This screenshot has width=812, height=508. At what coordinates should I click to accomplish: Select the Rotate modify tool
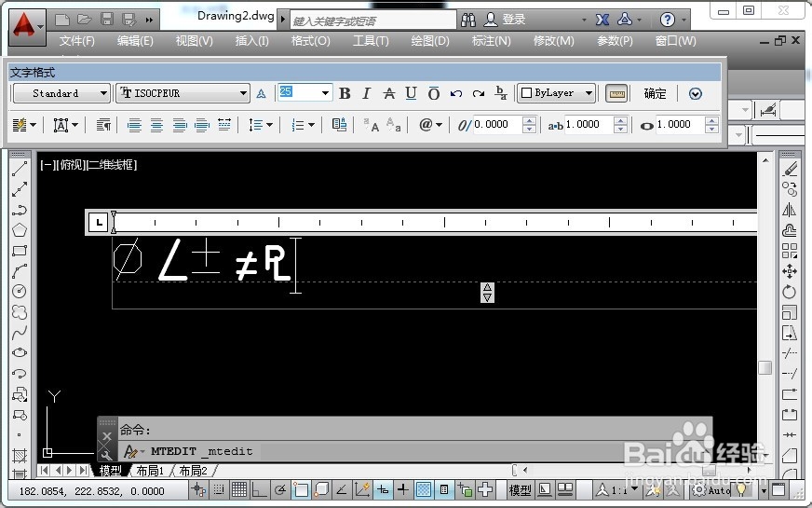pyautogui.click(x=790, y=292)
